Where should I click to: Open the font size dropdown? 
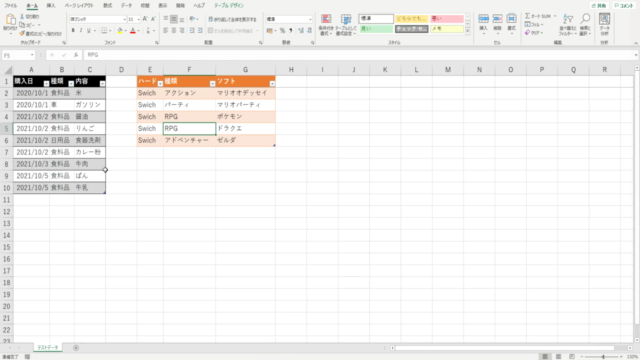point(138,19)
